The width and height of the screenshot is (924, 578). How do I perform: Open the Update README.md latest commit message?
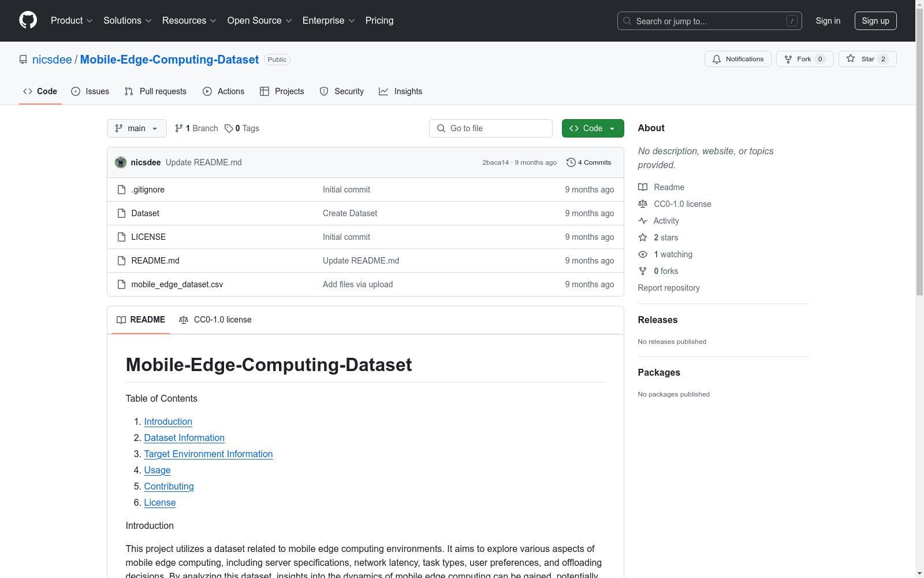point(204,162)
